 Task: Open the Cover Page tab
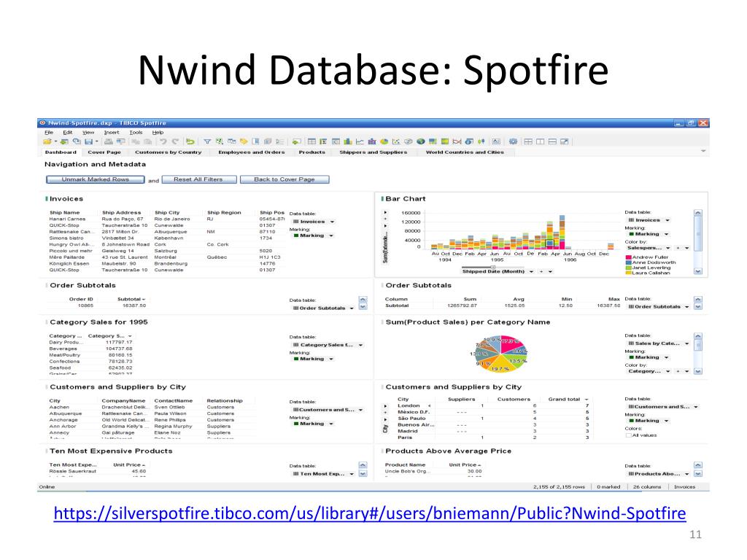104,152
